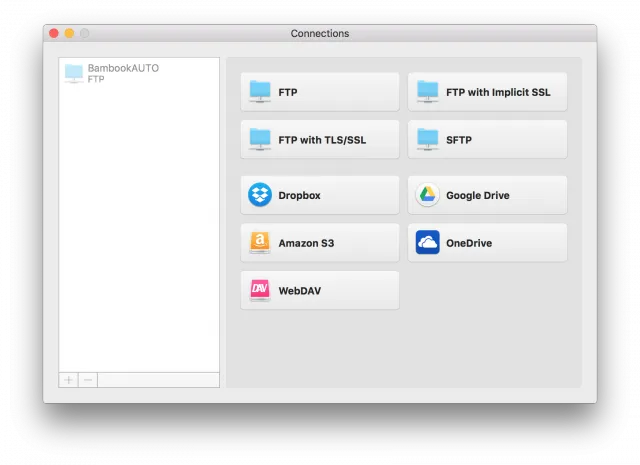Viewport: 640px width, 465px height.
Task: Add a Google Drive connection
Action: click(x=487, y=195)
